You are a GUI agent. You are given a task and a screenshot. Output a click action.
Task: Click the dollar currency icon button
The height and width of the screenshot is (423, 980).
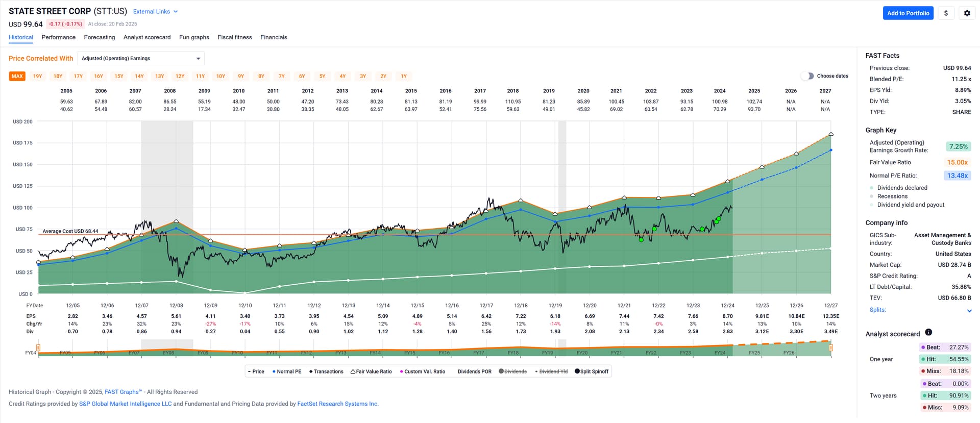946,13
